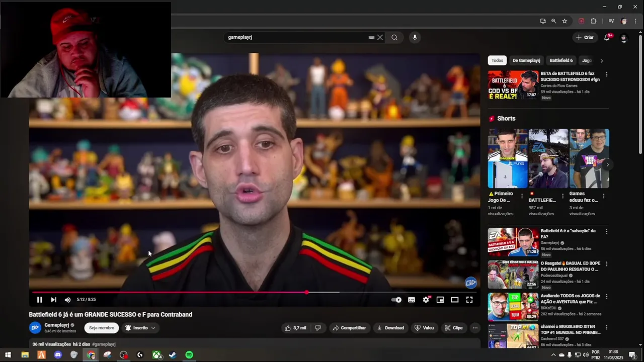Select the Jogo filter chip
This screenshot has width=644, height=362.
tap(587, 60)
